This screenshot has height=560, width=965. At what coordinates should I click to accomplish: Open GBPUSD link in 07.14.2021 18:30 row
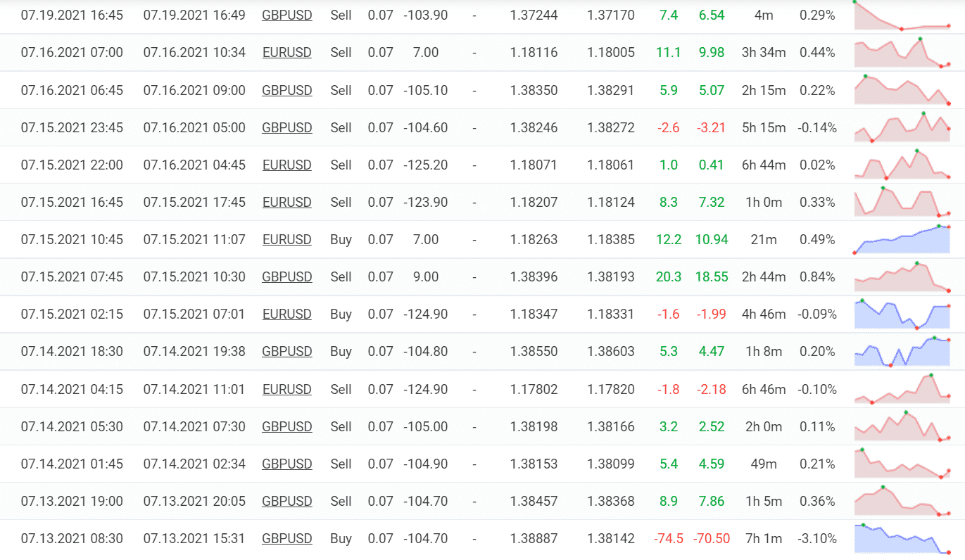pyautogui.click(x=287, y=351)
